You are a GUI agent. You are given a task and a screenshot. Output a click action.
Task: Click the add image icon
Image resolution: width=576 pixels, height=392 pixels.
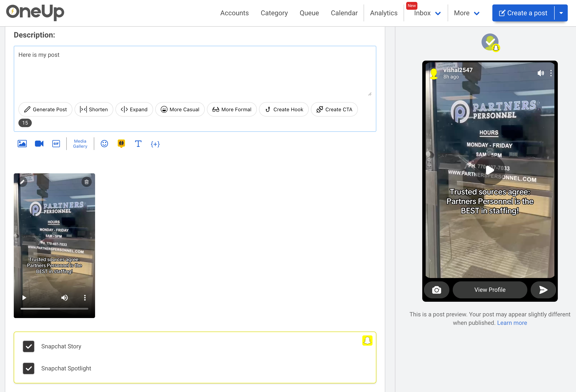coord(22,144)
